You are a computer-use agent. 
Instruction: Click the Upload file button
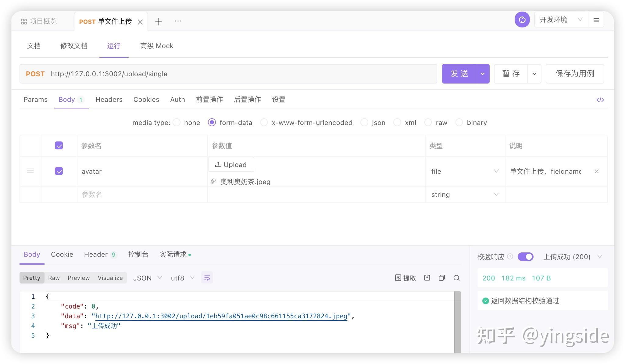[x=231, y=165]
